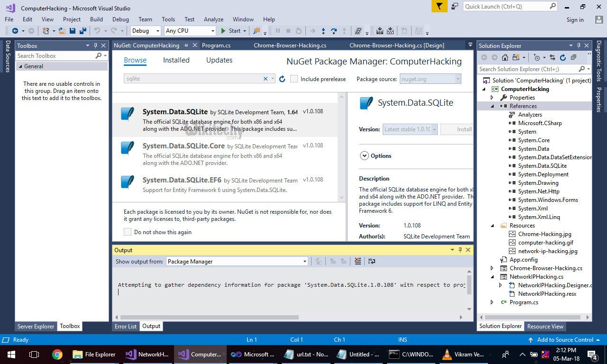This screenshot has width=607, height=364.
Task: Switch to the Error List tab
Action: point(126,326)
